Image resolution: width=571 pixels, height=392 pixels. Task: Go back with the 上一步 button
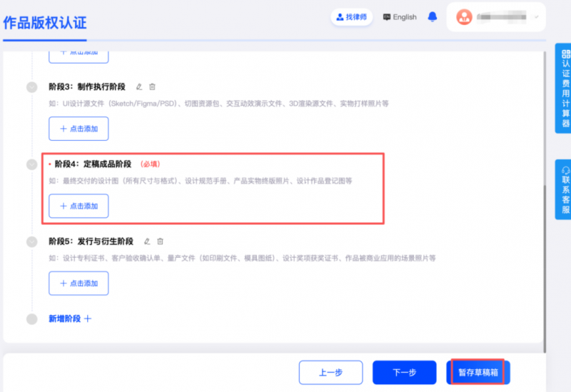(331, 372)
